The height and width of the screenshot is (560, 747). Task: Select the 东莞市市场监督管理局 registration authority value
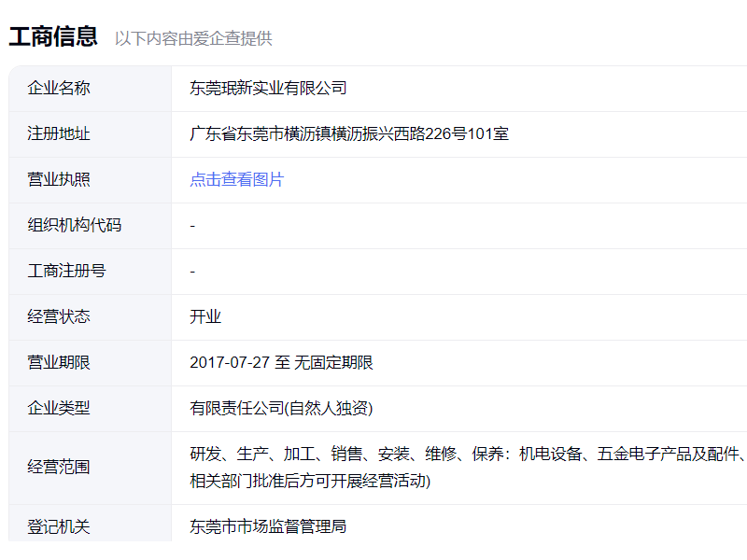(x=268, y=527)
